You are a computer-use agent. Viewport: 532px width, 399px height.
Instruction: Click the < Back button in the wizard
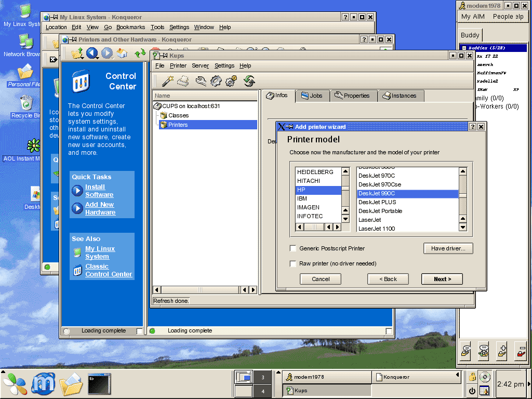click(x=388, y=279)
